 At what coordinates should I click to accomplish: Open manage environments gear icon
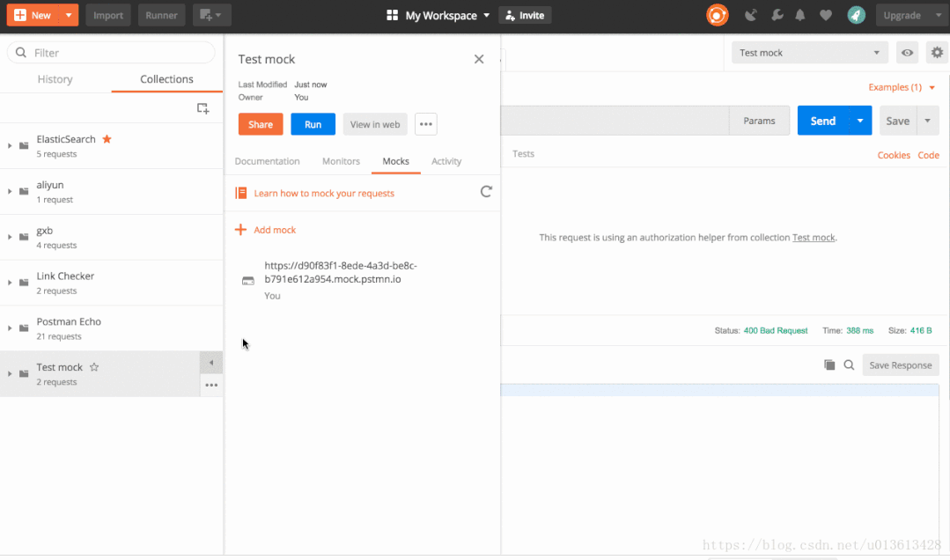point(937,53)
